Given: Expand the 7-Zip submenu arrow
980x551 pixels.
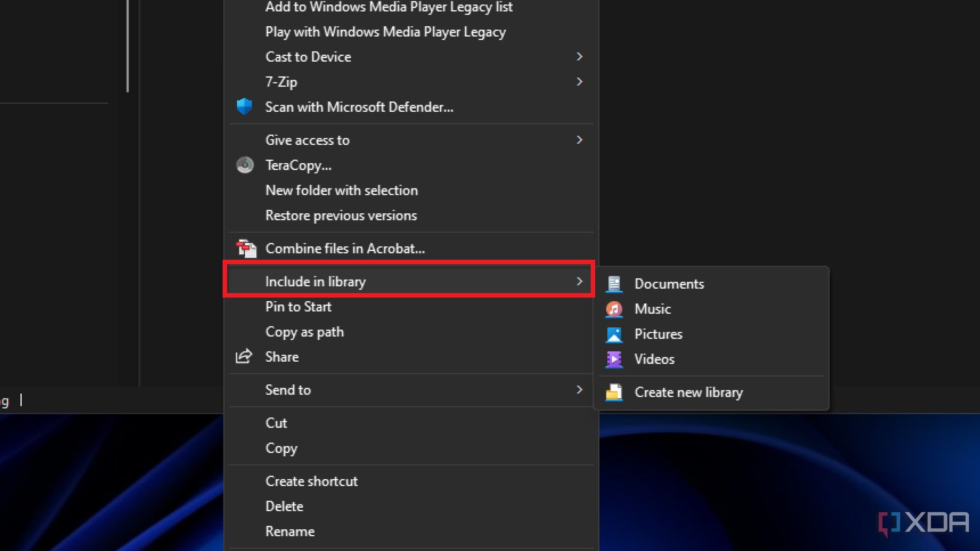Looking at the screenshot, I should 579,82.
